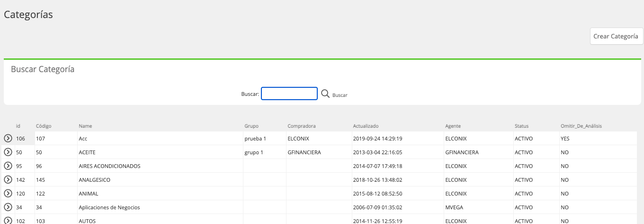Sort by the Compradora column header
The height and width of the screenshot is (224, 644).
point(302,126)
